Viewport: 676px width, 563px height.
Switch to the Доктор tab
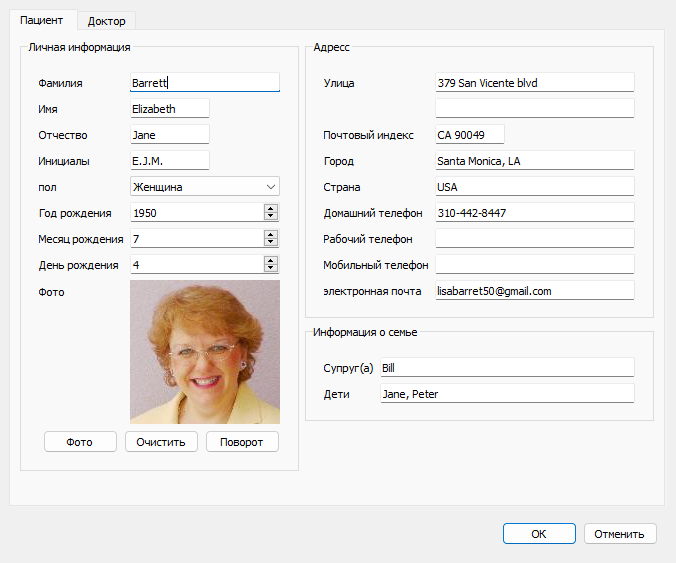coord(106,21)
